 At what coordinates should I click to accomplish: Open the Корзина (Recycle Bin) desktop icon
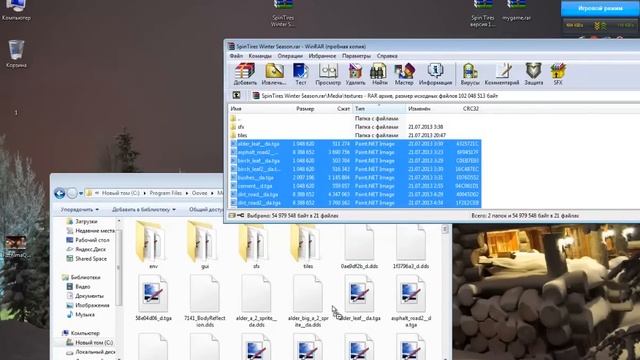pyautogui.click(x=16, y=53)
